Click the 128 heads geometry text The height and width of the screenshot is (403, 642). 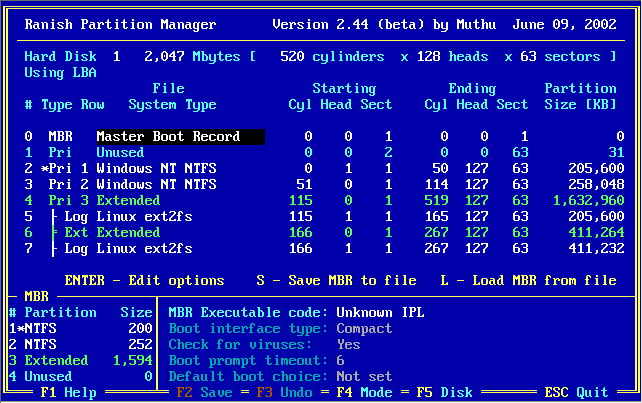click(452, 56)
